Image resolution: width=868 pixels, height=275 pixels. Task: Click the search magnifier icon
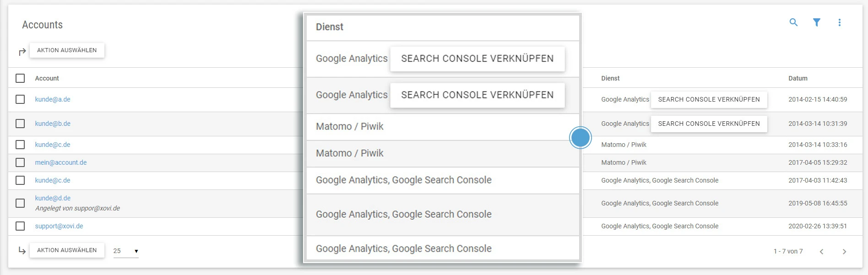(793, 22)
